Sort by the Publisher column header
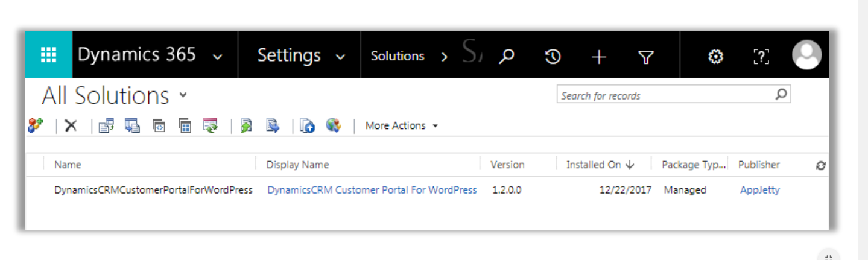Screen dimensions: 868x260 pos(759,165)
